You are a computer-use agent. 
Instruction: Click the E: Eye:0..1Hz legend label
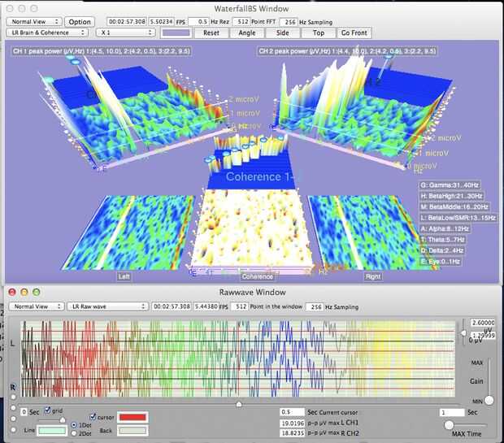point(441,262)
